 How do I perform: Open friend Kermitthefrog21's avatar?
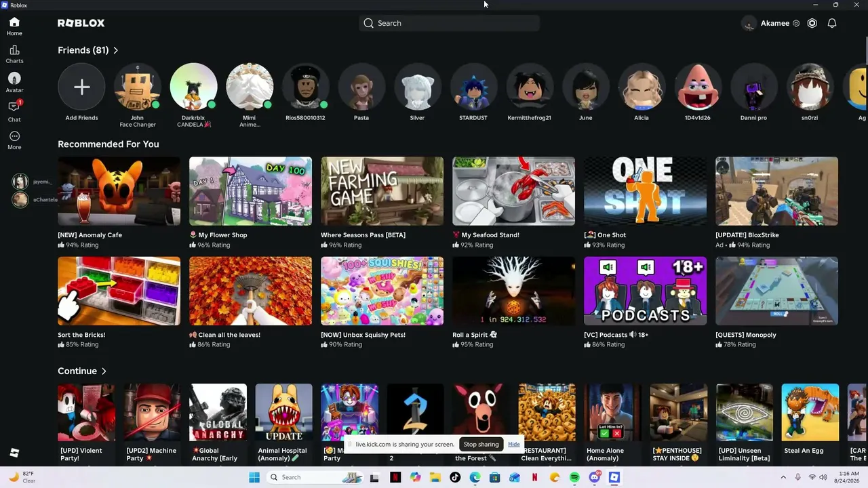[530, 87]
